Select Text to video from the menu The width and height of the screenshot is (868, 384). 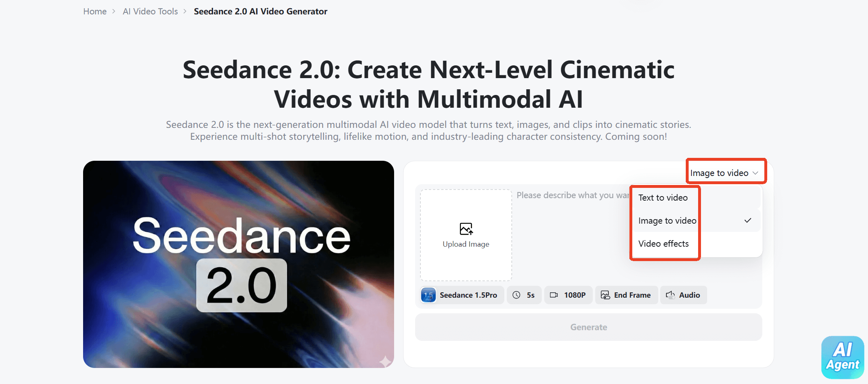(663, 198)
